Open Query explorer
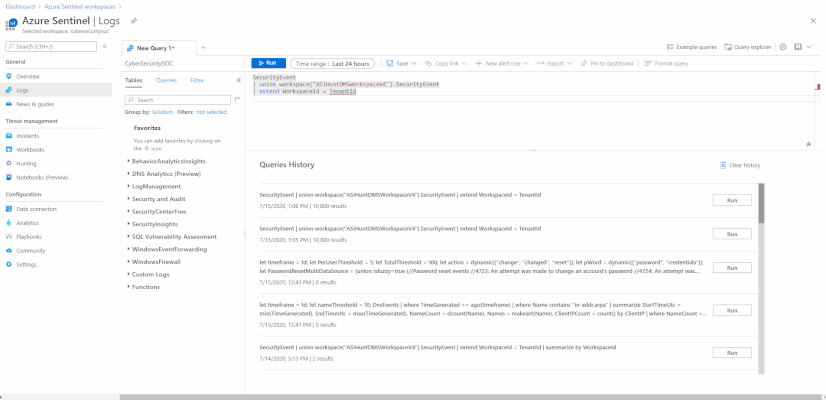826x400 pixels. click(x=748, y=47)
